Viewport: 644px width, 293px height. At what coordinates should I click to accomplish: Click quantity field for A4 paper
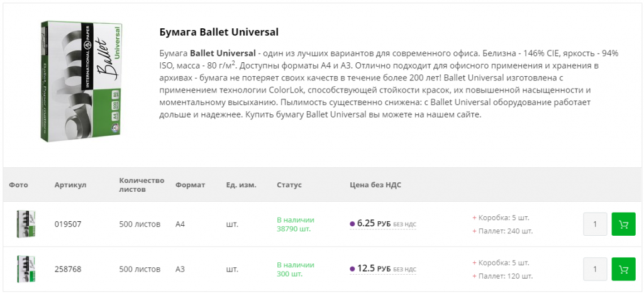595,224
